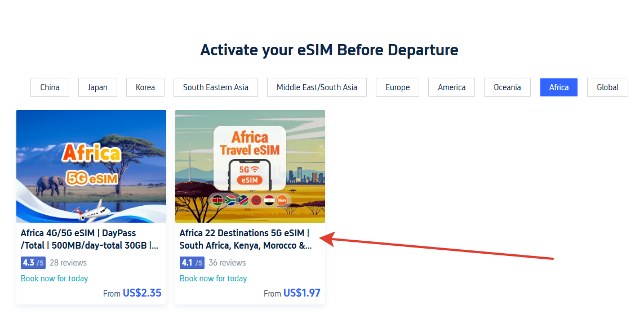Open the Korea eSIM tab
The width and height of the screenshot is (644, 327).
click(x=145, y=87)
